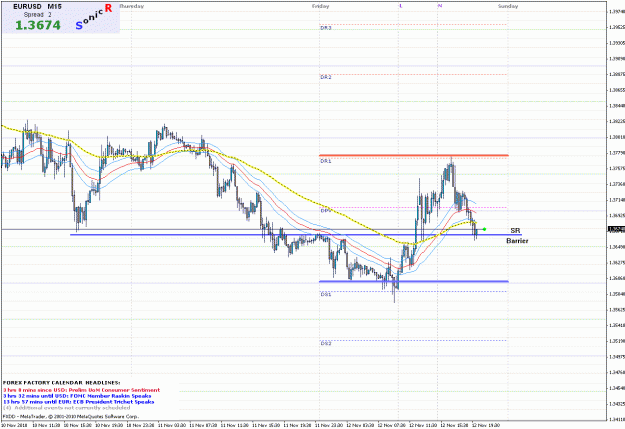Viewport: 625px width, 429px height.
Task: Click the purple N session marker
Action: pos(440,6)
